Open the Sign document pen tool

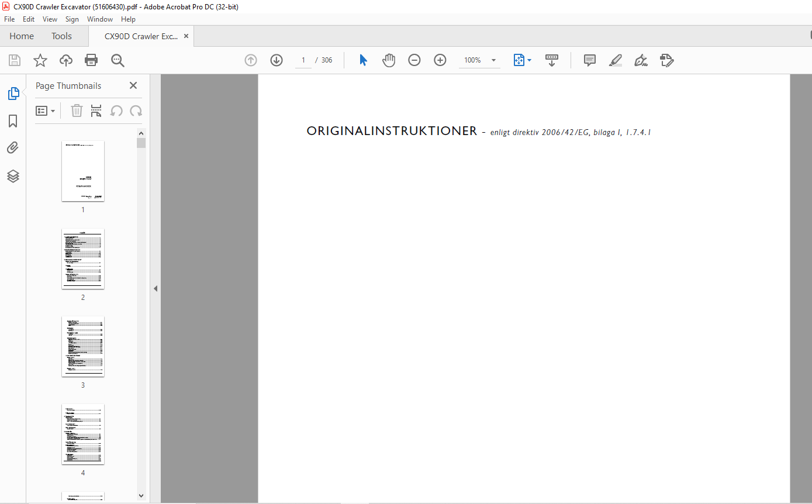pos(641,60)
